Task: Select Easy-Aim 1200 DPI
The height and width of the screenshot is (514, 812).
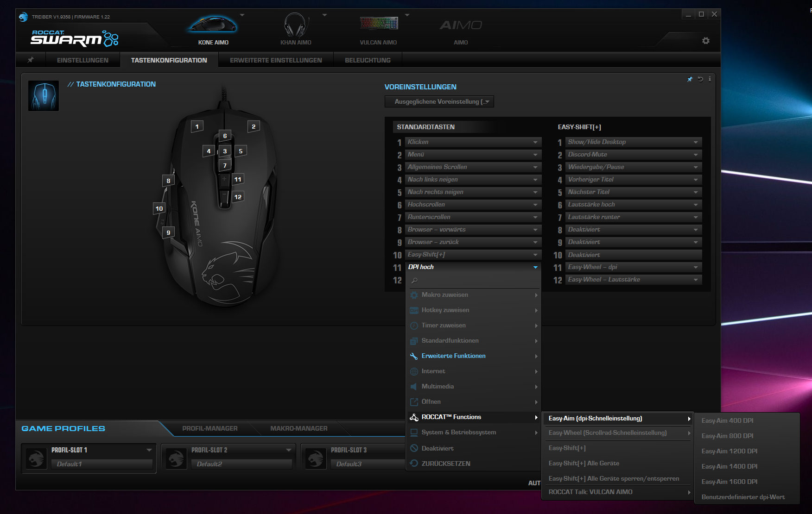Action: [x=747, y=451]
